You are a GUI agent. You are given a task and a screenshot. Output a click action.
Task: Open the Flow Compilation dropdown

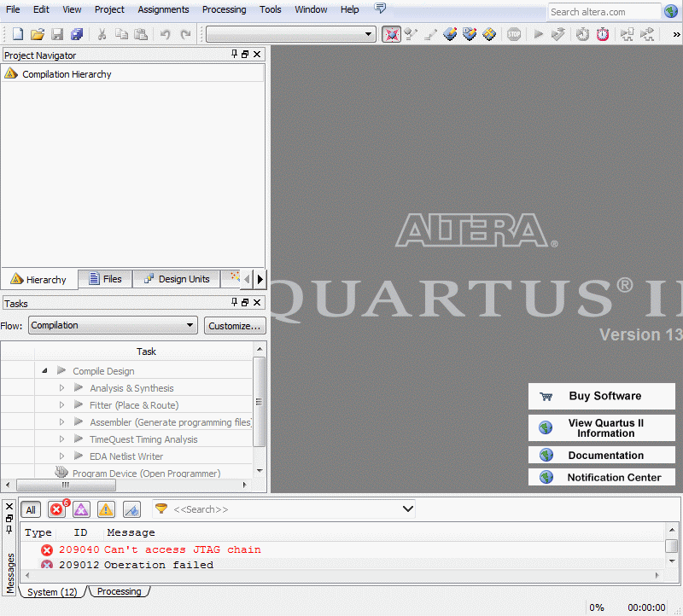[113, 325]
